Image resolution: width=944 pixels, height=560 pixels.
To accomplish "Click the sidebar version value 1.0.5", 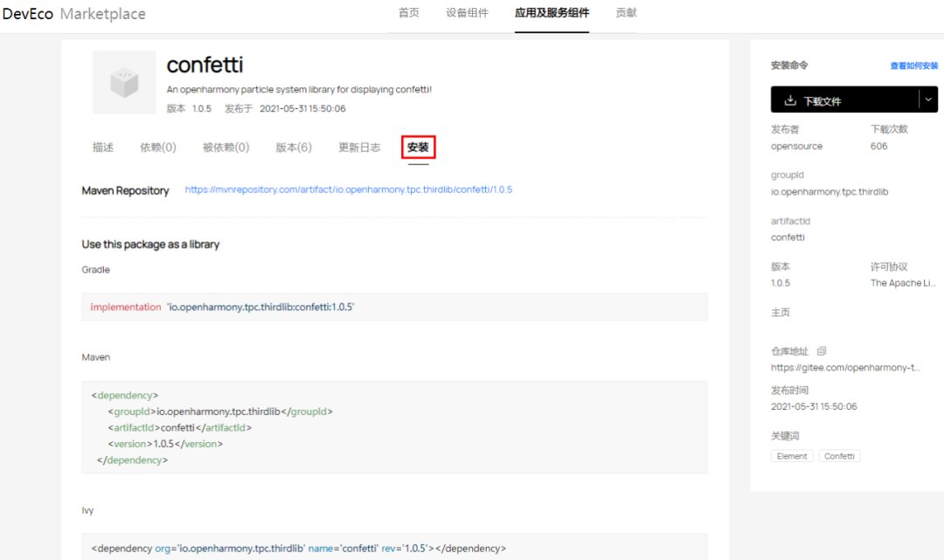I will tap(781, 283).
